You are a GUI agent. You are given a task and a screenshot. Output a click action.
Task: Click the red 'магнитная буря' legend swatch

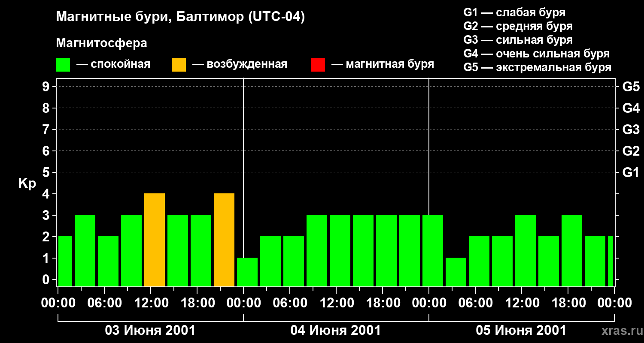pos(318,65)
